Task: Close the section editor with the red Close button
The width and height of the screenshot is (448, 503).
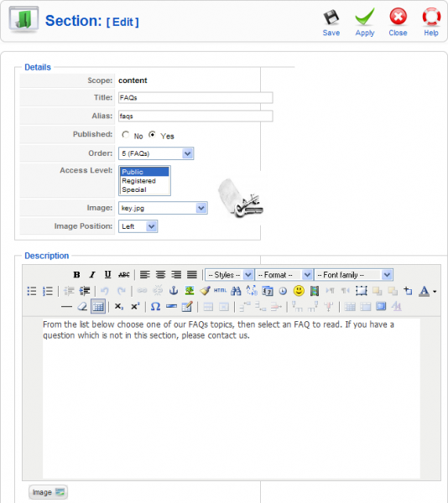Action: pyautogui.click(x=398, y=23)
